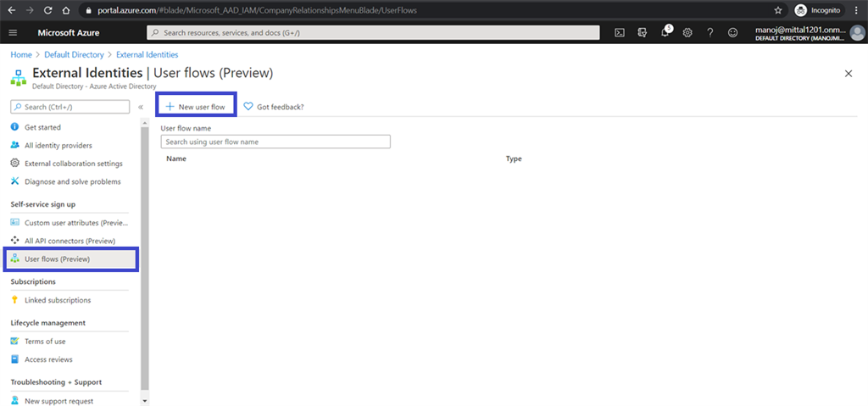Focus the user flow name search field
Viewport: 868px width, 406px height.
pos(275,142)
